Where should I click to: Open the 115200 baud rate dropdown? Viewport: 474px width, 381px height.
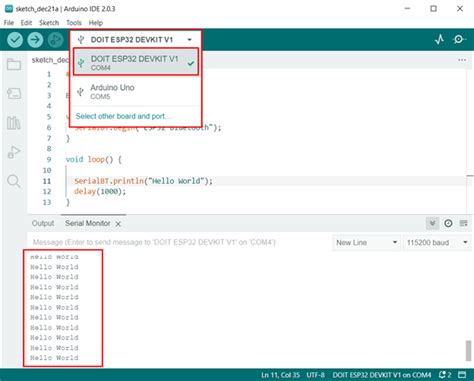pyautogui.click(x=437, y=243)
